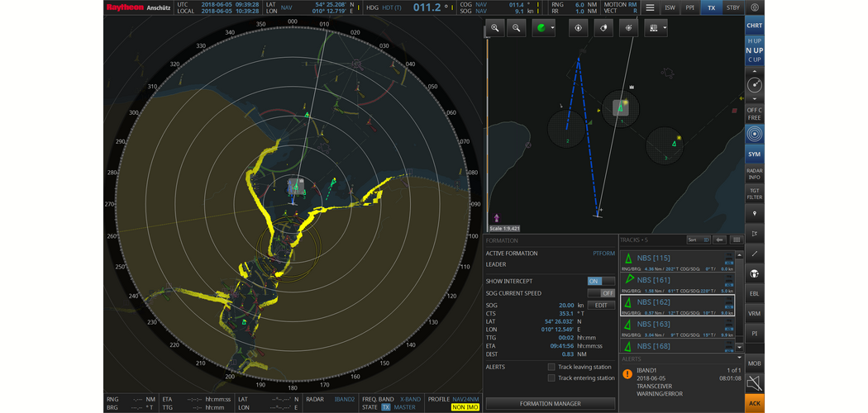Select the PPI tab
868x413 pixels.
(x=689, y=7)
